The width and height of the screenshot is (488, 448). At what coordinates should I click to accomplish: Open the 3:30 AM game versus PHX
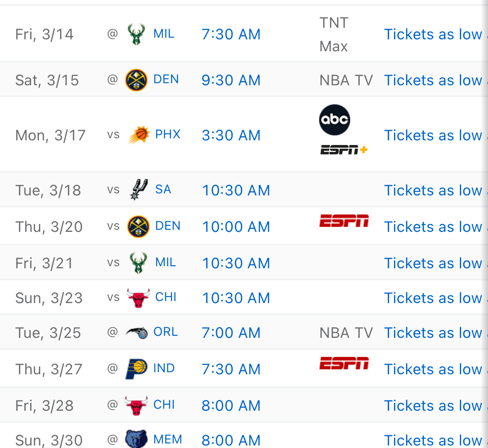[x=231, y=135]
